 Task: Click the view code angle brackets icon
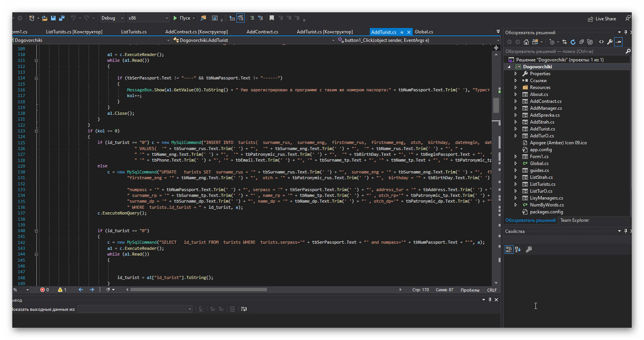point(601,42)
